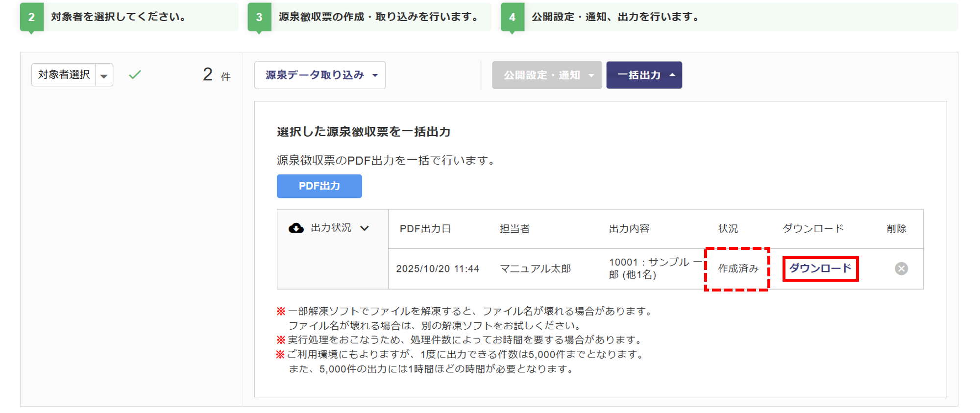Open the 公開設定・通知 dropdown

[x=546, y=75]
